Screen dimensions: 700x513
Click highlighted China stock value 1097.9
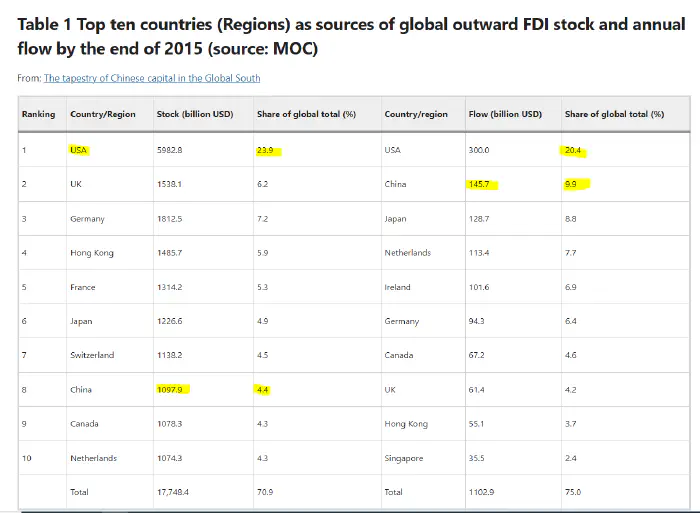click(173, 389)
